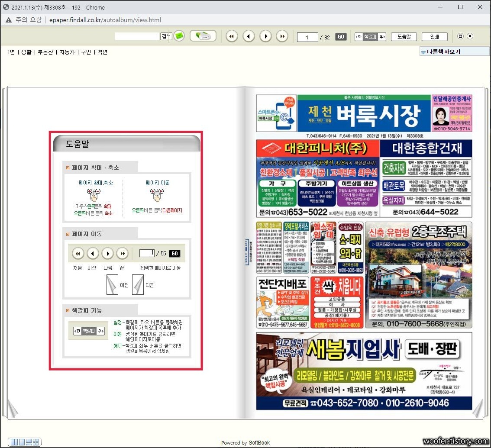Open the 1면 section
The height and width of the screenshot is (448, 491).
pos(11,52)
